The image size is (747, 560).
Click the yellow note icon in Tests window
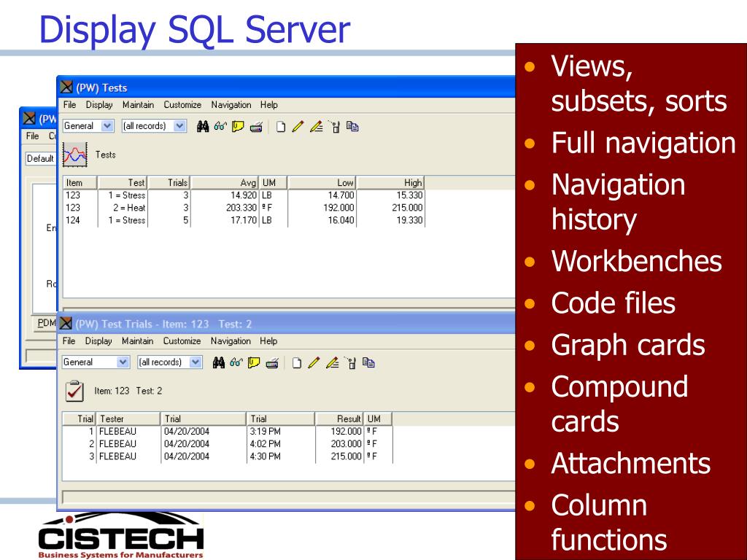click(x=238, y=126)
